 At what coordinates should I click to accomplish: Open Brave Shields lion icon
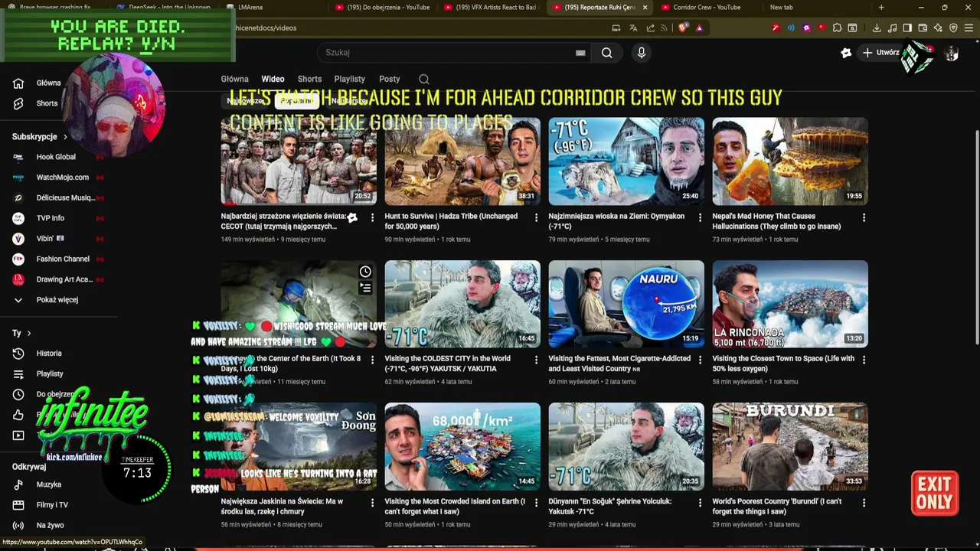click(683, 28)
